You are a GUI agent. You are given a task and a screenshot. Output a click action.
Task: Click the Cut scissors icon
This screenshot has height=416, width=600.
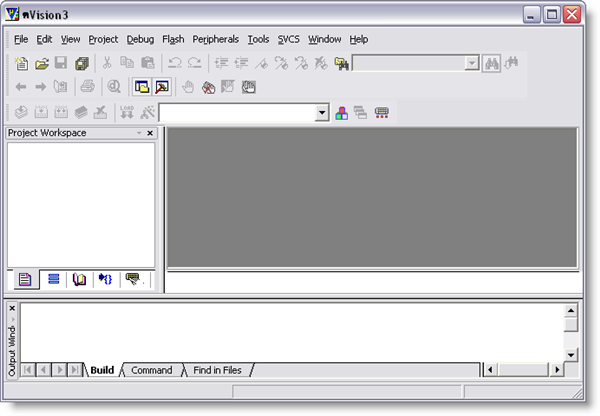click(107, 63)
